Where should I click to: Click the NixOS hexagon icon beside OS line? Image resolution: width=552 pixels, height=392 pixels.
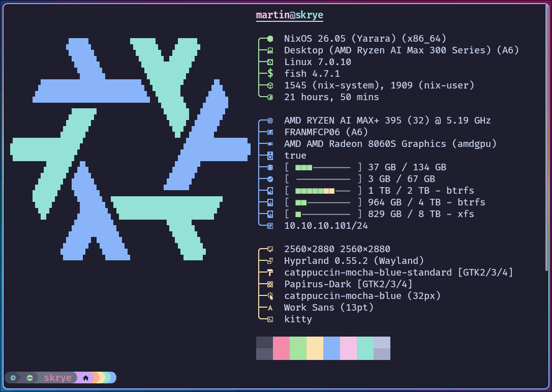click(x=270, y=39)
